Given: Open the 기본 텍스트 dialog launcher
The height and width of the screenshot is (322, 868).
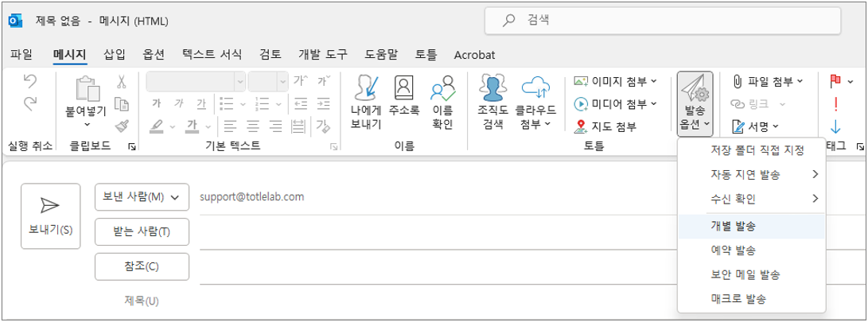Looking at the screenshot, I should (x=334, y=147).
